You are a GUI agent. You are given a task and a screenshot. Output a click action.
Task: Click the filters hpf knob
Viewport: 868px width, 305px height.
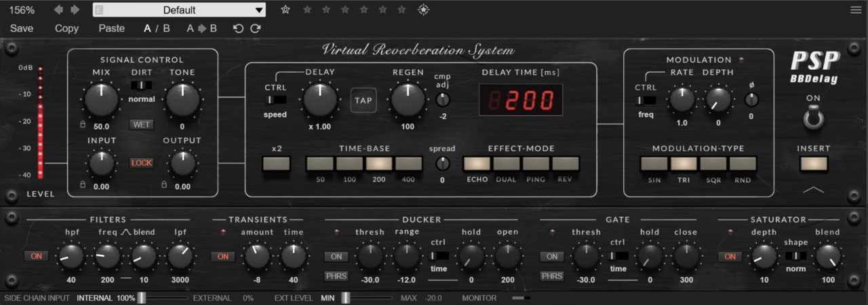pyautogui.click(x=72, y=256)
